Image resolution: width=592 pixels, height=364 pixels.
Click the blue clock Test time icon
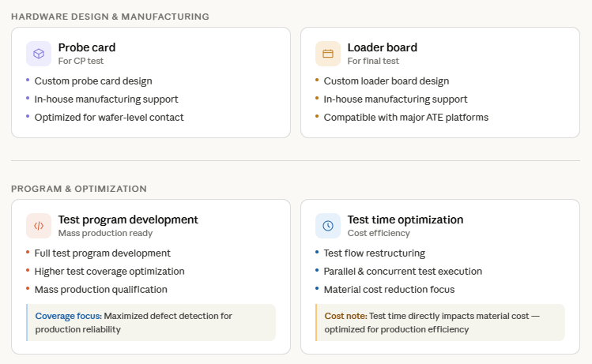click(328, 226)
